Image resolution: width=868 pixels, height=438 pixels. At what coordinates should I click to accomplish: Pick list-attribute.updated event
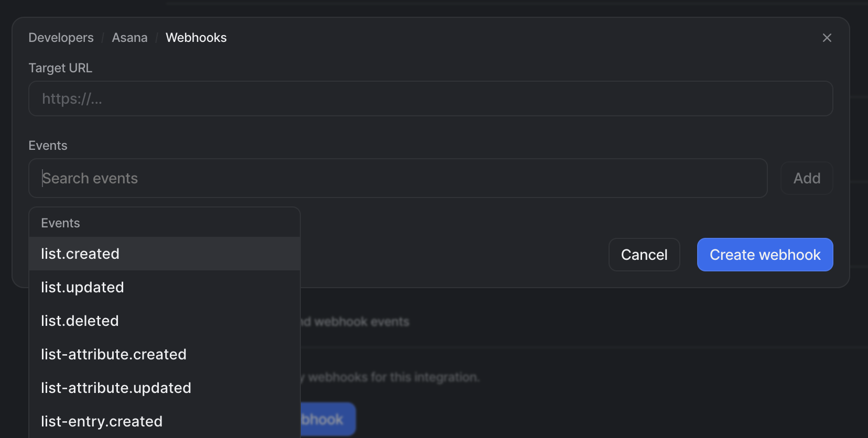(165, 388)
